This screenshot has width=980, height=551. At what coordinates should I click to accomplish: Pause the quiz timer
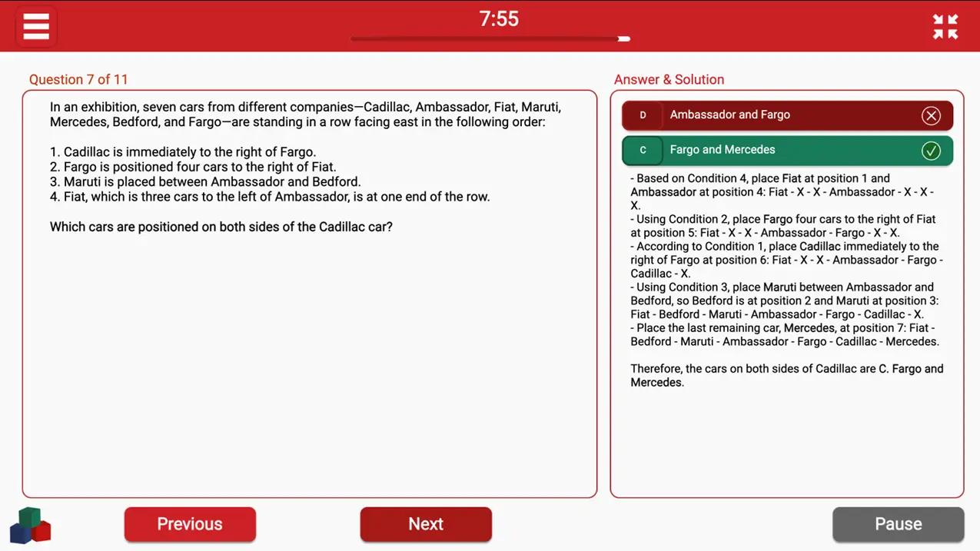(x=898, y=524)
